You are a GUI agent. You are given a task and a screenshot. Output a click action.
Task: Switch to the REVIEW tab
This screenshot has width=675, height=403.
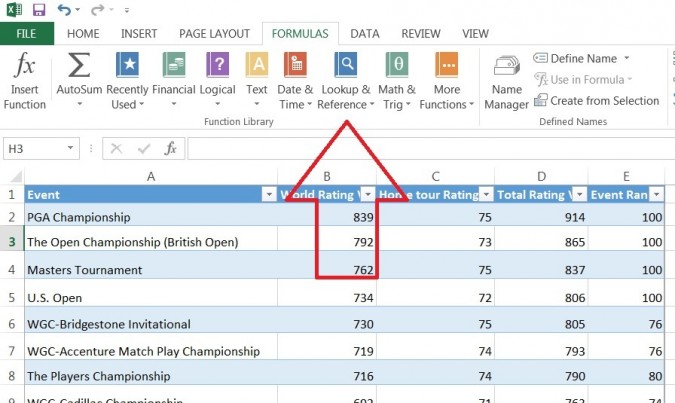point(421,34)
